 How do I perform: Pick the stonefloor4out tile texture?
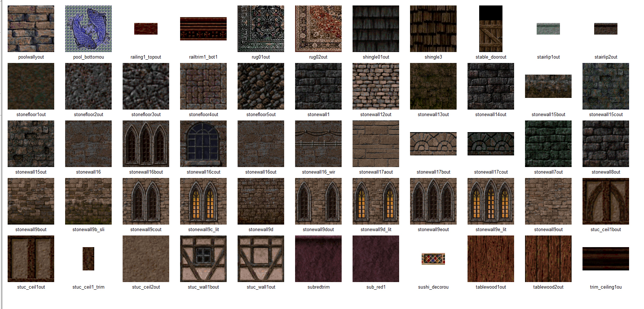203,86
